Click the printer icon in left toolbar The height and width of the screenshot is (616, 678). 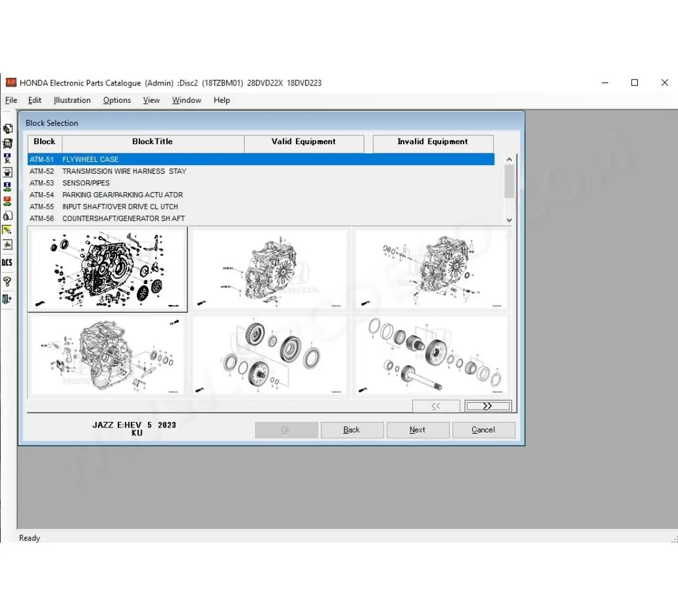pos(7,245)
